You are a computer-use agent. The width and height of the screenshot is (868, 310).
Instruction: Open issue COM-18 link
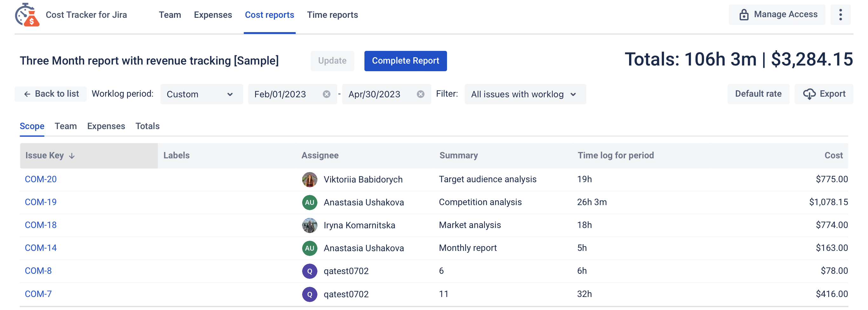(41, 225)
